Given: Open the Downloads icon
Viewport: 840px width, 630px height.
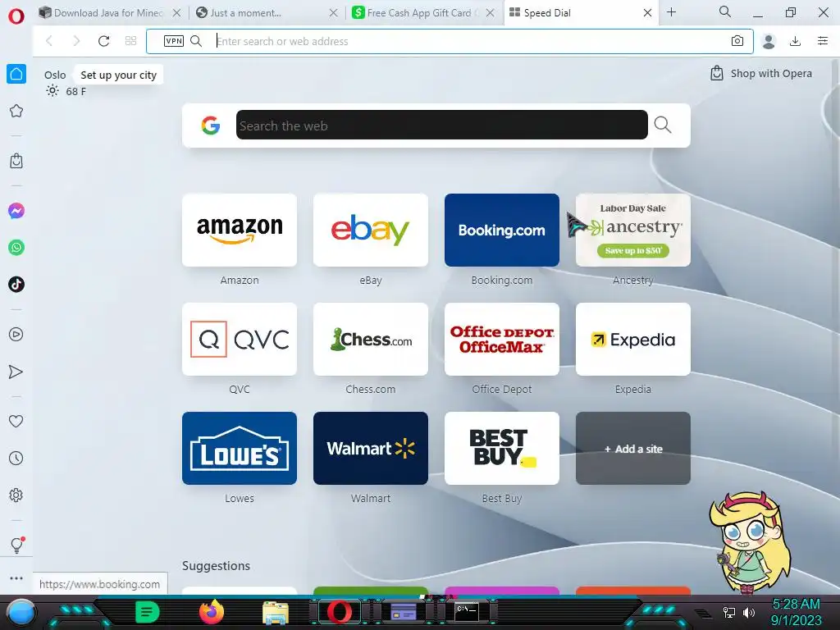Looking at the screenshot, I should (796, 41).
